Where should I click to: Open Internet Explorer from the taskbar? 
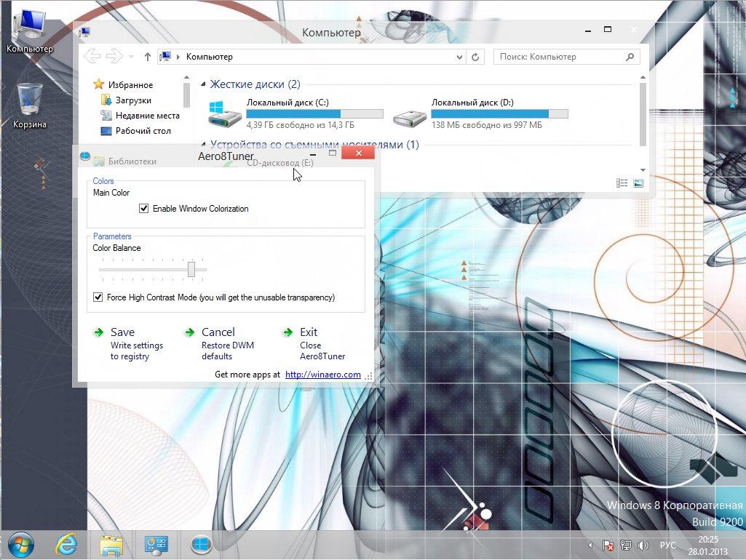pyautogui.click(x=67, y=544)
